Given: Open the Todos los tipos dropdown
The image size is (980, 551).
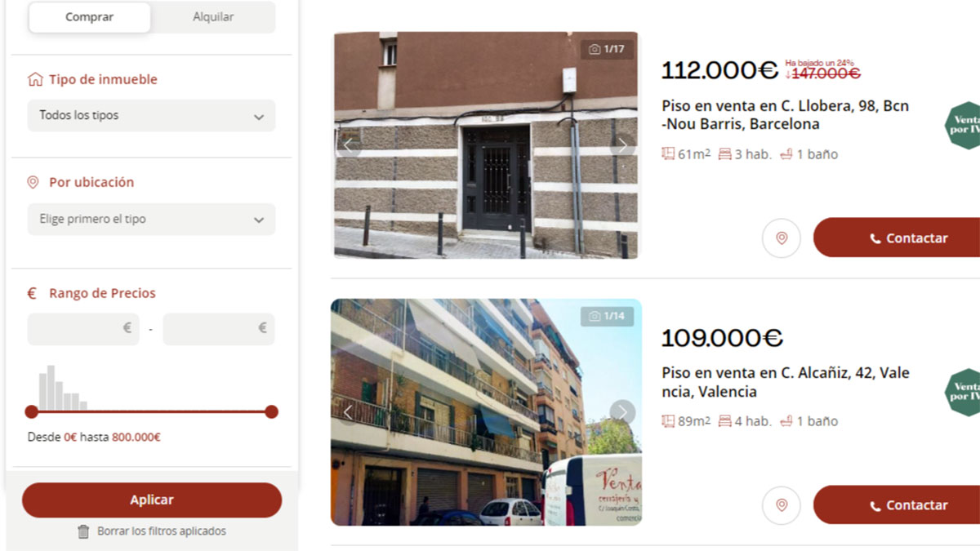Looking at the screenshot, I should (152, 116).
